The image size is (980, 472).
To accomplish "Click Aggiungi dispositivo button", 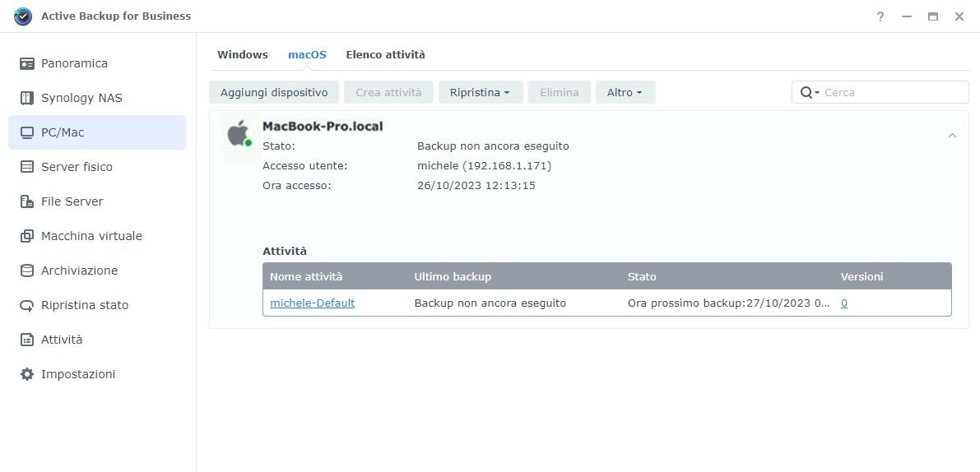I will (274, 92).
